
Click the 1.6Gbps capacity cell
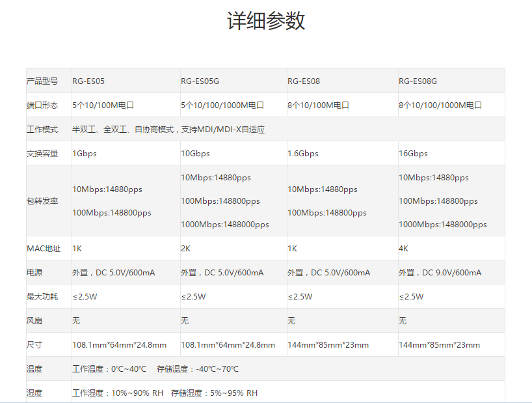(x=303, y=154)
